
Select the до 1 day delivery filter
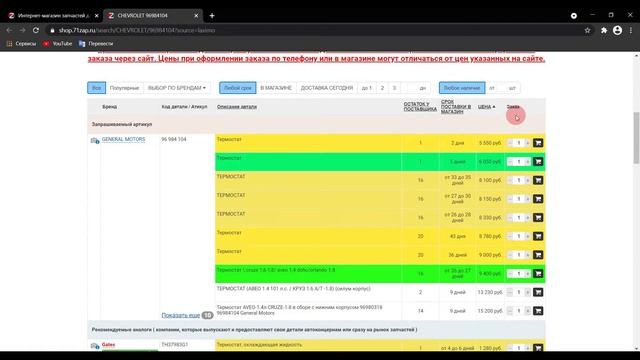[x=367, y=88]
